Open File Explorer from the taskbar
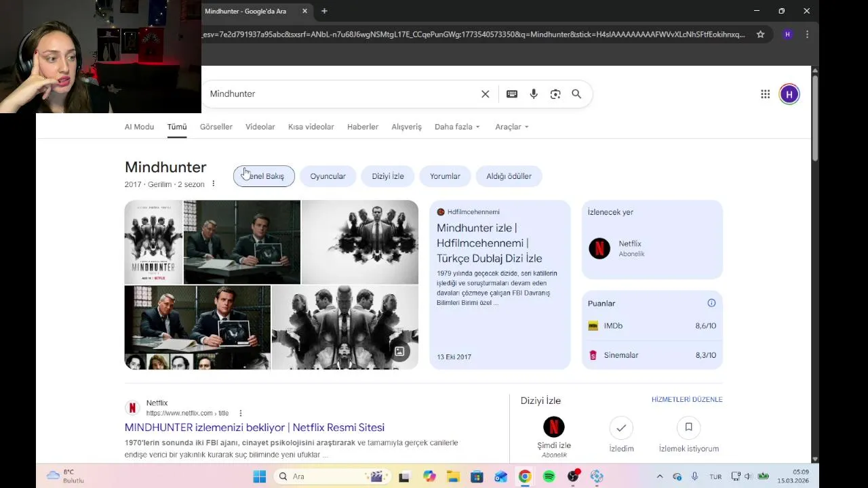 pos(453,476)
